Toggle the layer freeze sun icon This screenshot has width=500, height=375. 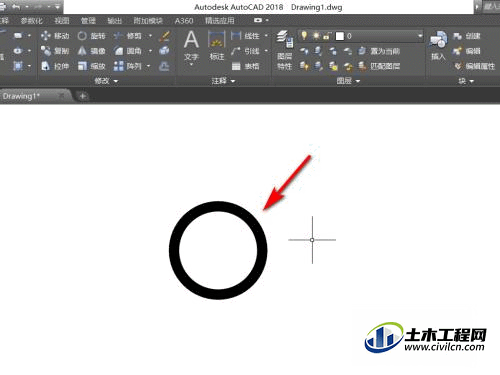click(316, 35)
